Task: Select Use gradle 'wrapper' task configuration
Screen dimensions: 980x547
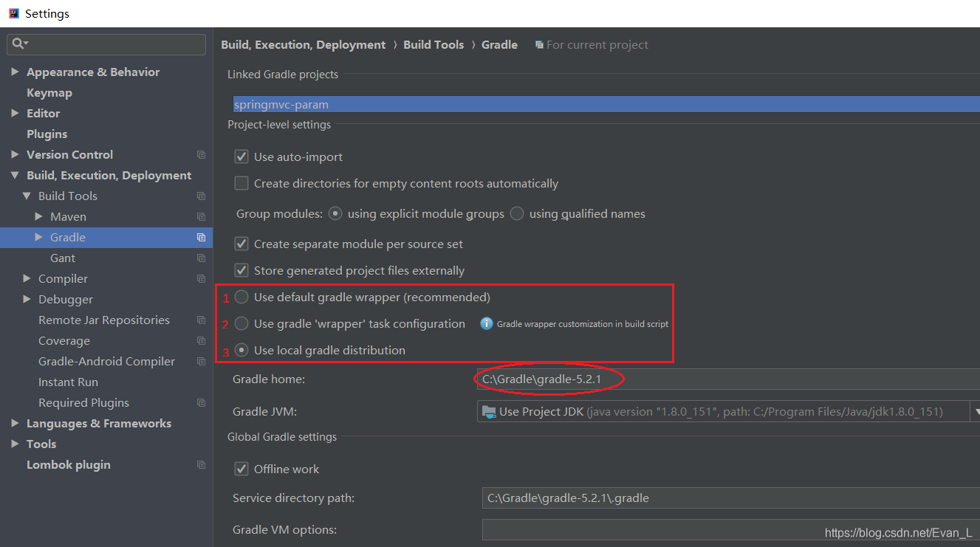Action: pos(241,323)
